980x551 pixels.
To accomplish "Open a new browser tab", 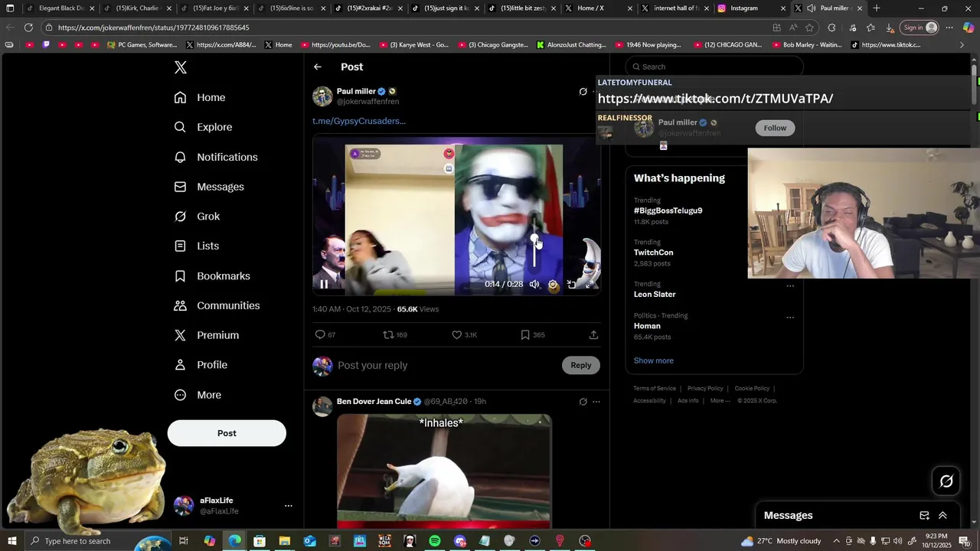I will 877,8.
